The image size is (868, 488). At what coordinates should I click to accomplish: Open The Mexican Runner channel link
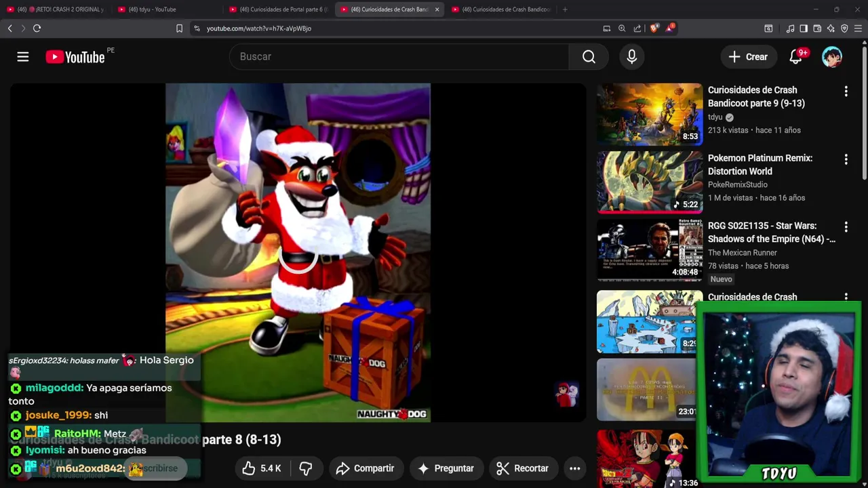click(743, 253)
